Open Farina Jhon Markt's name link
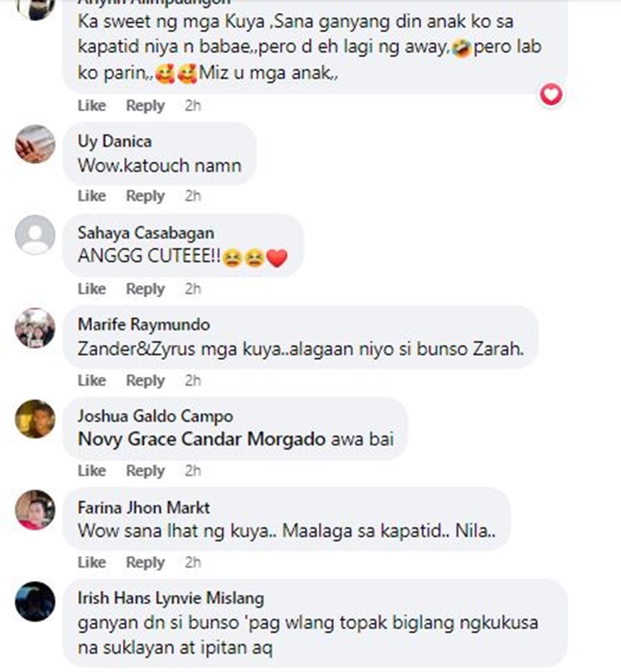 144,508
